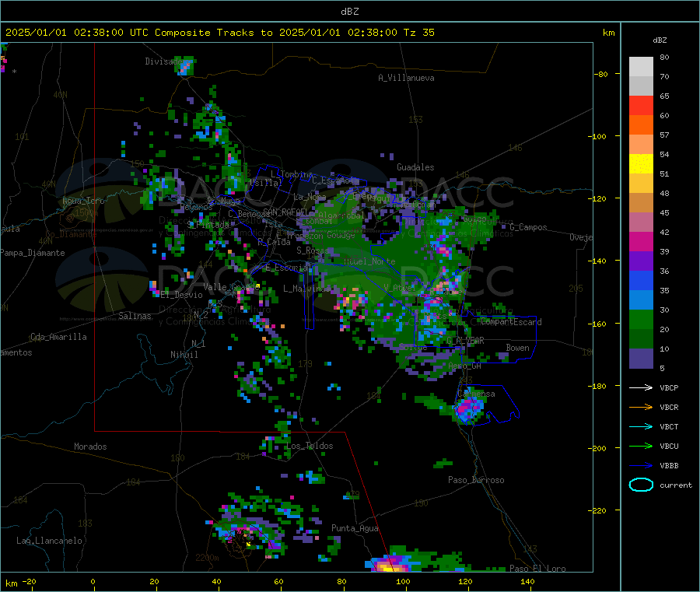Click the blue VBBB arrow in legend
The height and width of the screenshot is (592, 700).
click(641, 466)
